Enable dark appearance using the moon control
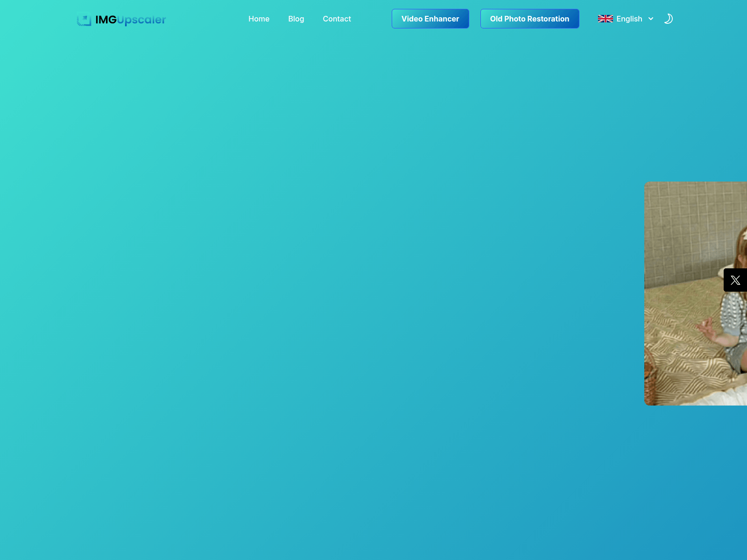The width and height of the screenshot is (747, 560). coord(669,19)
